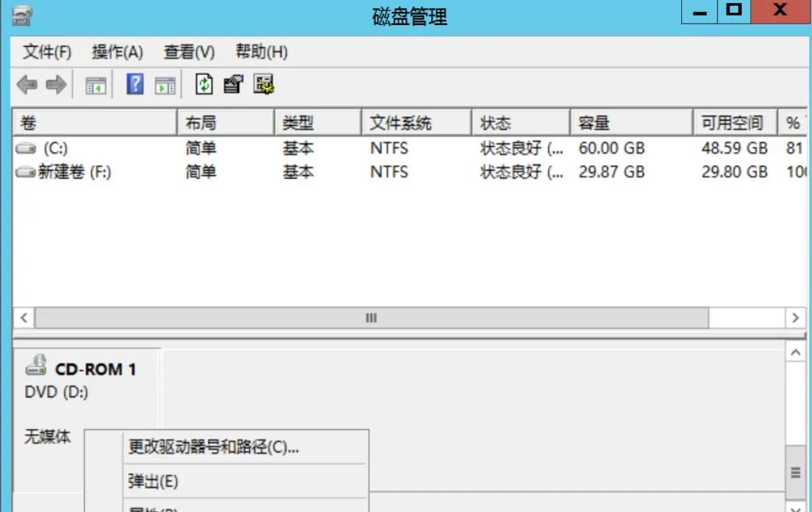Click the 基本 type cell of the 新建卷 (F:) row
The width and height of the screenshot is (812, 512).
298,172
